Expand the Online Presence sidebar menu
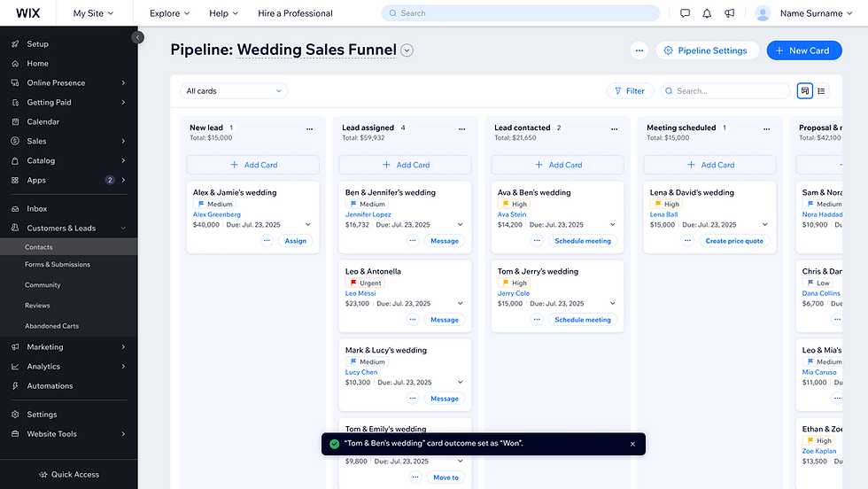 point(69,82)
